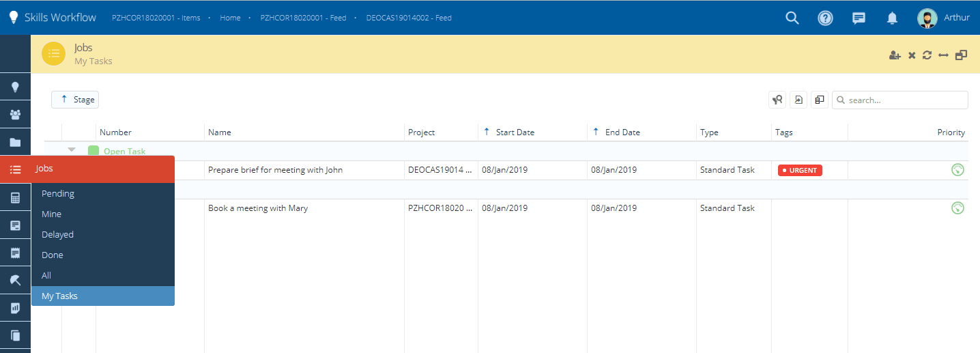Open the PZHCOR18020001 - Items breadcrumb link
The image size is (980, 353).
tap(156, 18)
